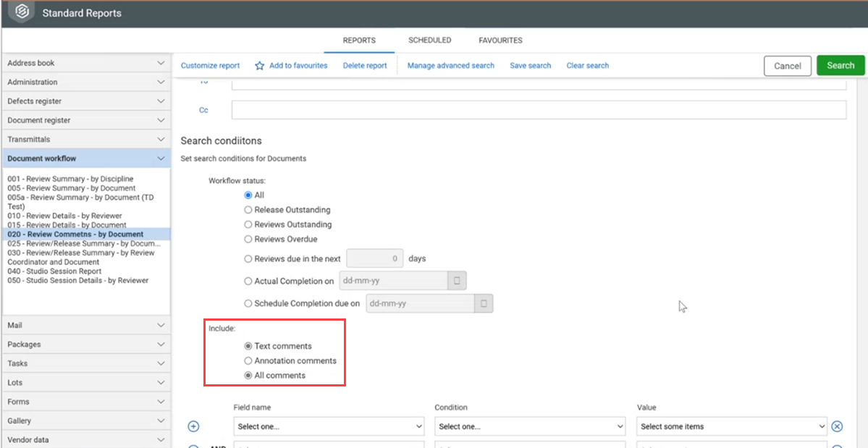This screenshot has height=448, width=868.
Task: Select All comments include option
Action: (248, 376)
